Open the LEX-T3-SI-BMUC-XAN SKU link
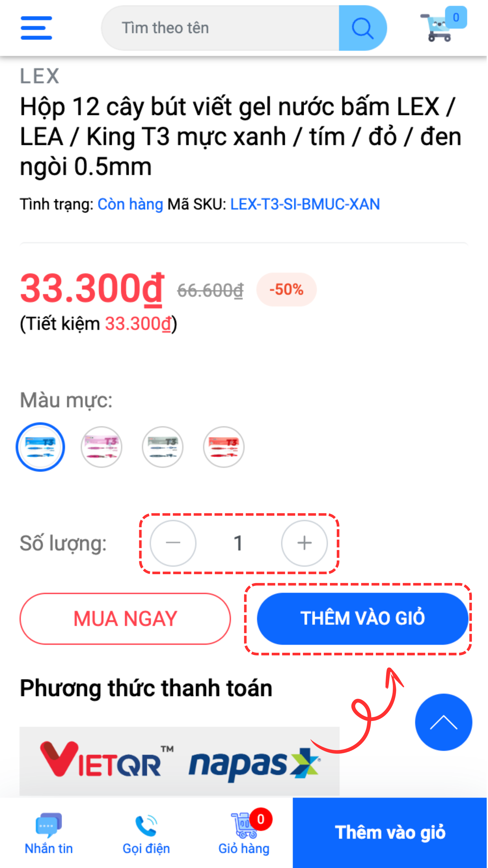The width and height of the screenshot is (488, 868). click(305, 204)
